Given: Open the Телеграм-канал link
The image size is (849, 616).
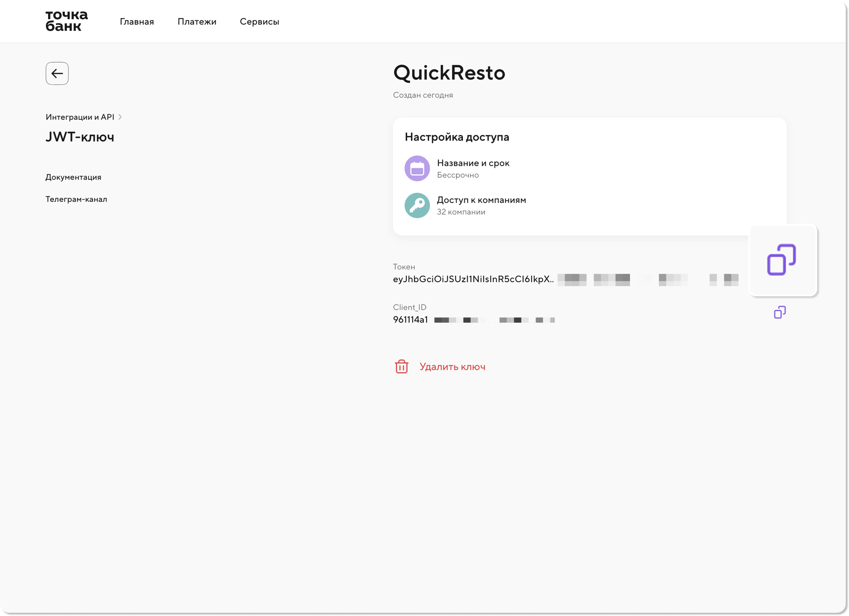Looking at the screenshot, I should [x=76, y=199].
